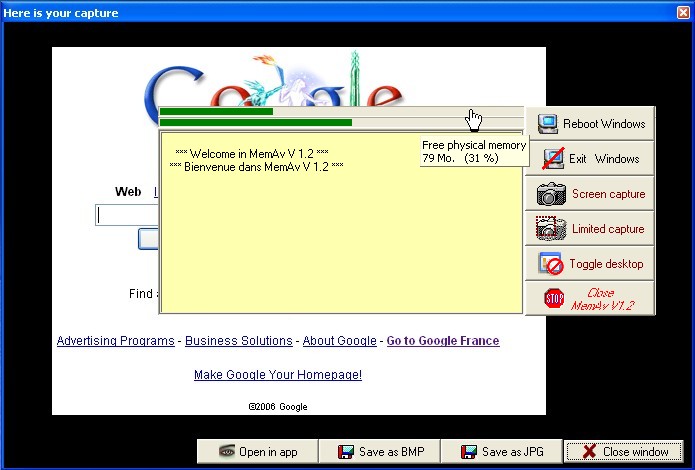Screen dimensions: 695x470
Task: Click the 'Here is your capture' title text
Action: pyautogui.click(x=61, y=13)
